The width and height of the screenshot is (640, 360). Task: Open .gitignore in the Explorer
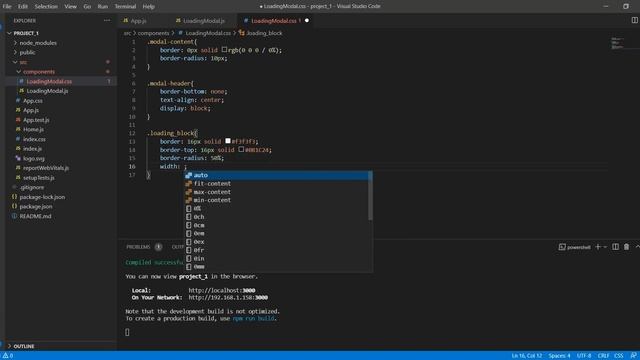61,187
